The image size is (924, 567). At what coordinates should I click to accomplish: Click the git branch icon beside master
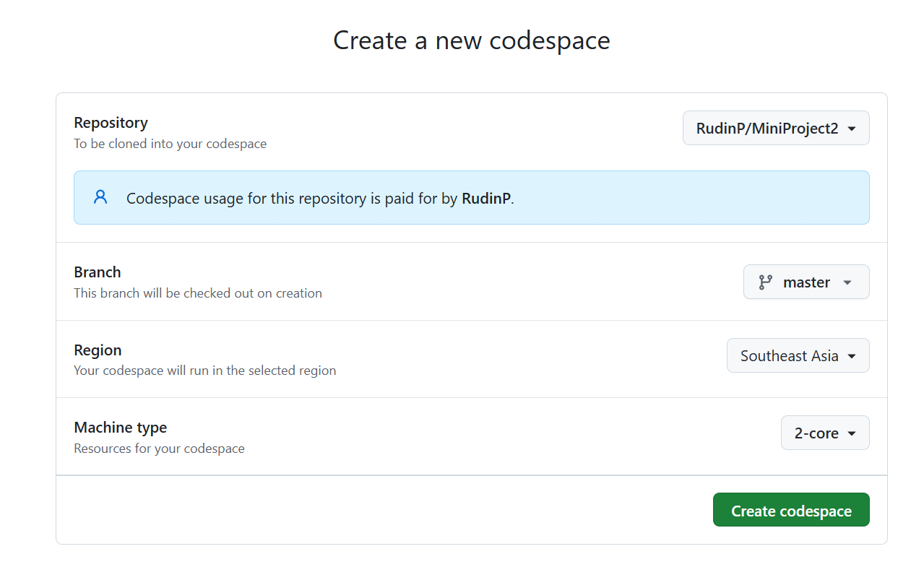tap(765, 282)
